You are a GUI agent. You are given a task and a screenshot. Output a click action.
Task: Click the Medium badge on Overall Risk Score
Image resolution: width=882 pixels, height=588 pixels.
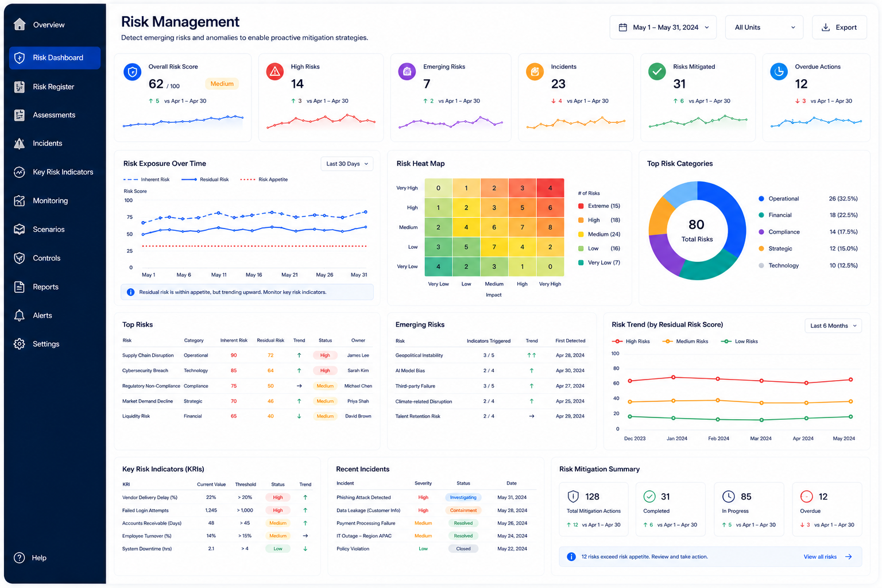222,84
